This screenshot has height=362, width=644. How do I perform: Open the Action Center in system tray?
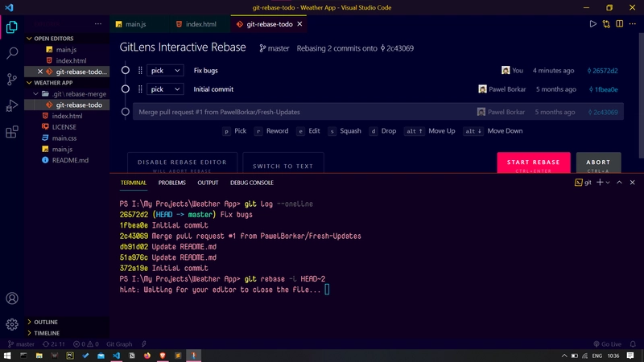(630, 356)
